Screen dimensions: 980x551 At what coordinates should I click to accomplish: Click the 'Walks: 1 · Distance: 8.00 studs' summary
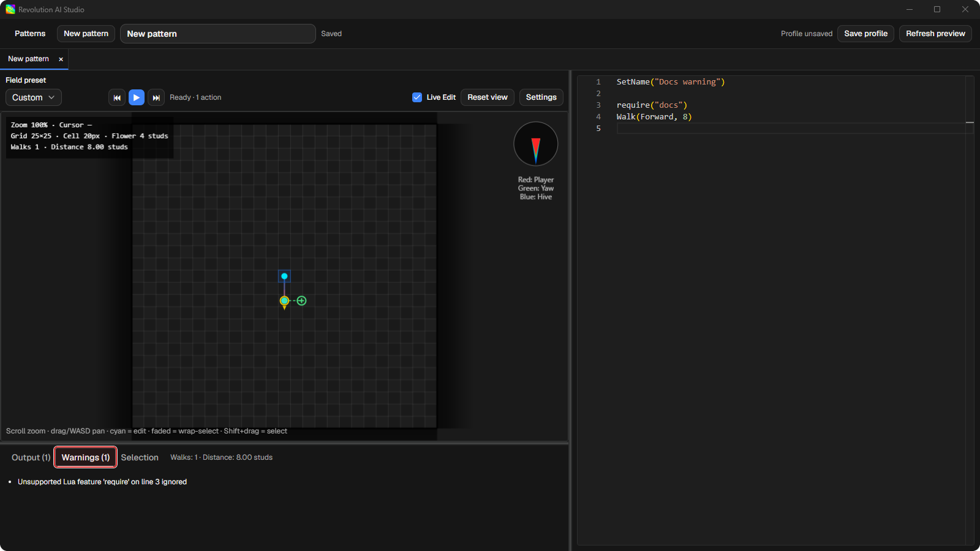(221, 457)
